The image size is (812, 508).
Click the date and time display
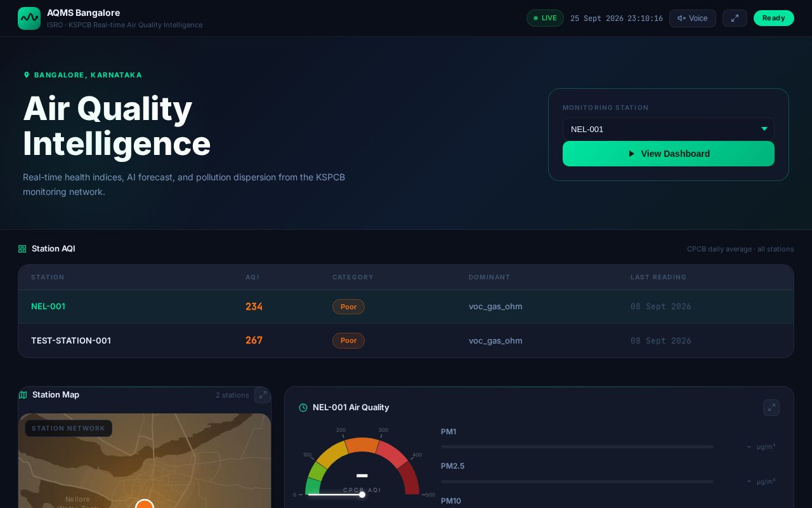tap(617, 18)
